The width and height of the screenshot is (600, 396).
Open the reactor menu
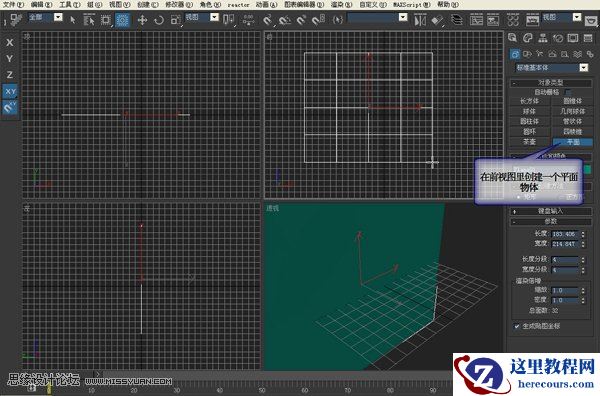[x=238, y=5]
